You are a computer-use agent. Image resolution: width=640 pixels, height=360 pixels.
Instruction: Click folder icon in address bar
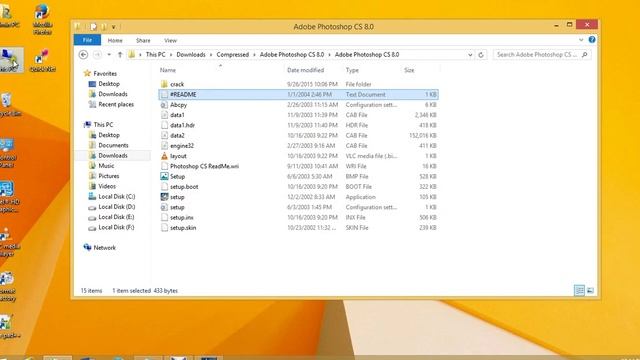point(131,55)
